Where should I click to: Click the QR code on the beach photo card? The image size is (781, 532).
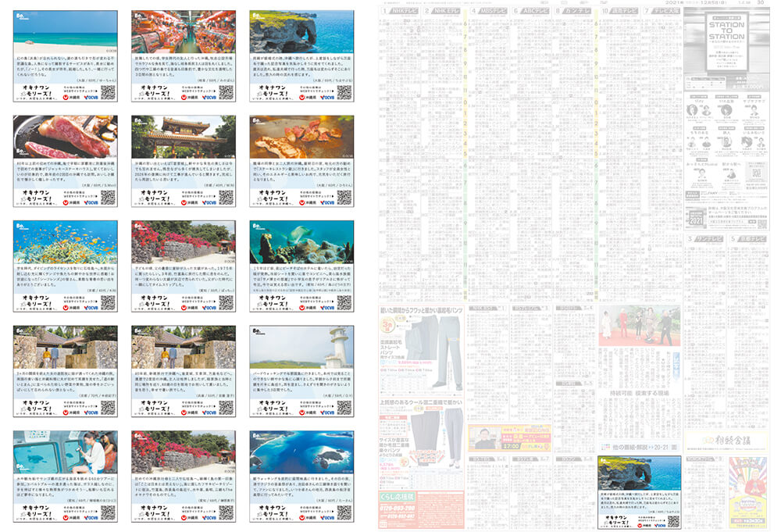coord(108,92)
